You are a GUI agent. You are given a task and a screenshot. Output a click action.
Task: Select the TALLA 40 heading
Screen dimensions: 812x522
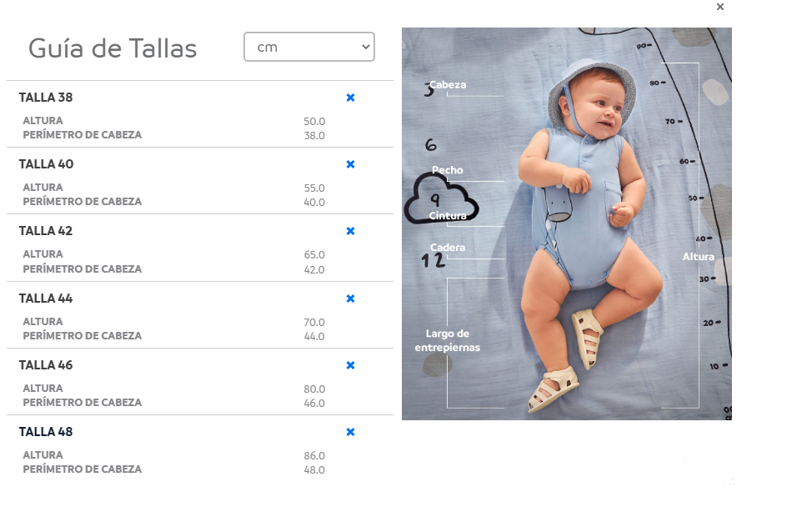pyautogui.click(x=46, y=164)
